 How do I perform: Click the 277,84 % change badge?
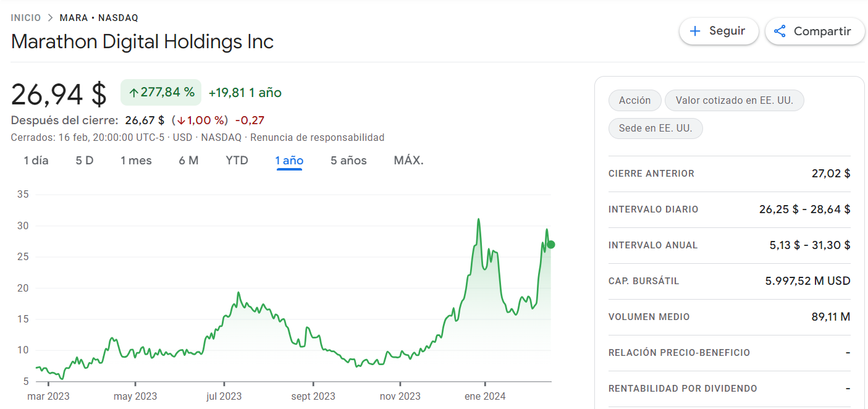tap(161, 93)
